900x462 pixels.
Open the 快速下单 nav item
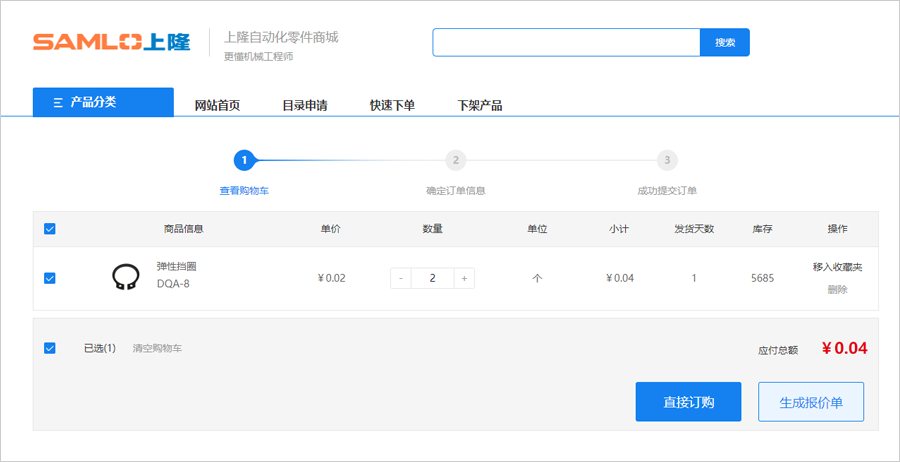[392, 105]
